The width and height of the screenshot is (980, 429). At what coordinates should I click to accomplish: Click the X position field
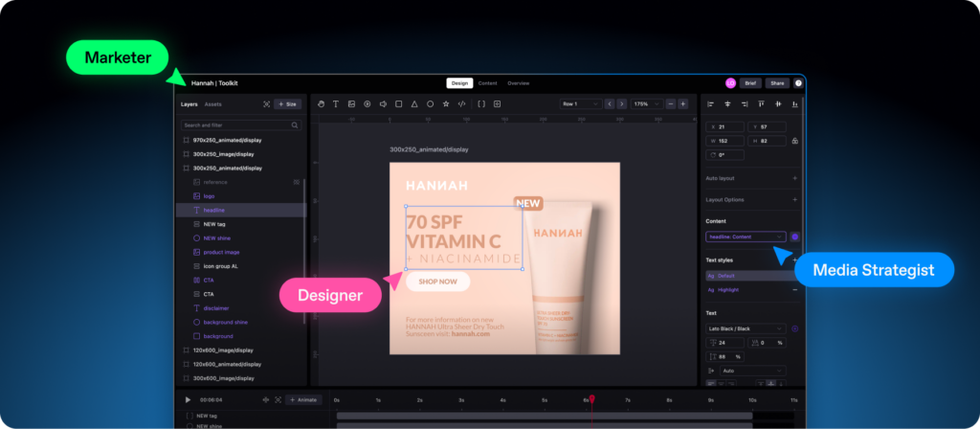725,127
